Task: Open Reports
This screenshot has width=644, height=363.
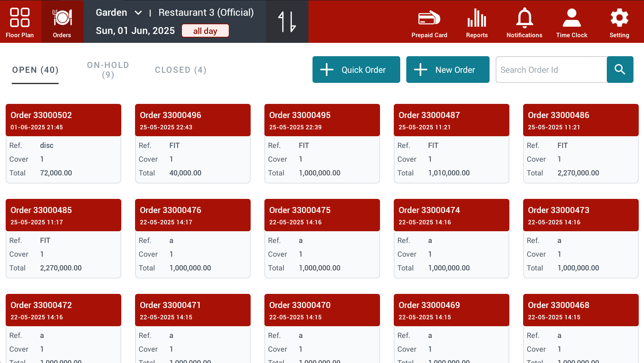Action: tap(477, 24)
